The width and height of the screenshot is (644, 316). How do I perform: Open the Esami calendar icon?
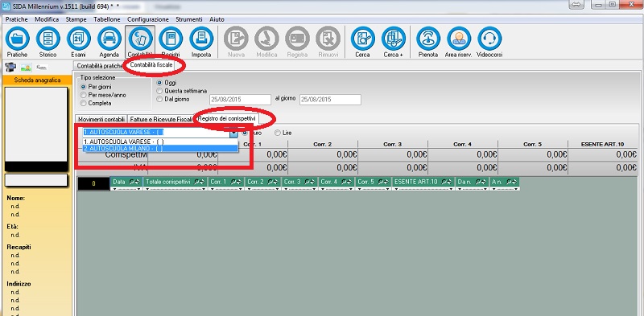78,39
